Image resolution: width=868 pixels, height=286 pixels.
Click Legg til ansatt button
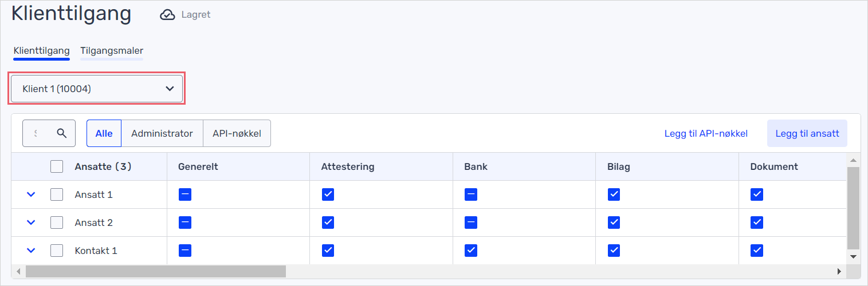click(x=807, y=133)
